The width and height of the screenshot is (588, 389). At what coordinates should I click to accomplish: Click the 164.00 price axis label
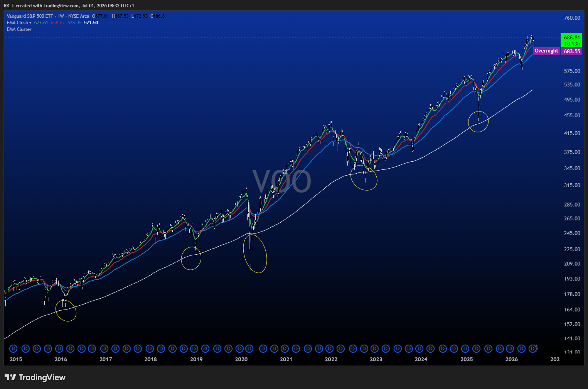click(572, 310)
